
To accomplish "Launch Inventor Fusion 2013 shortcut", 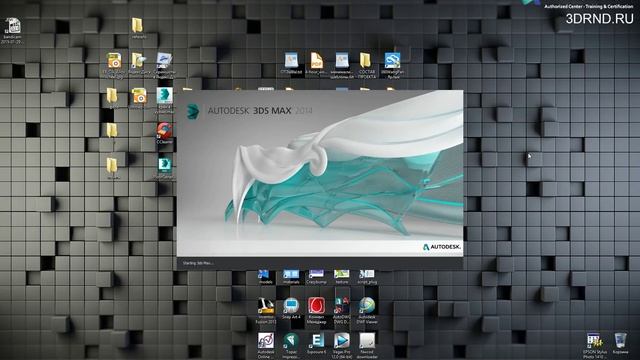I will [266, 311].
